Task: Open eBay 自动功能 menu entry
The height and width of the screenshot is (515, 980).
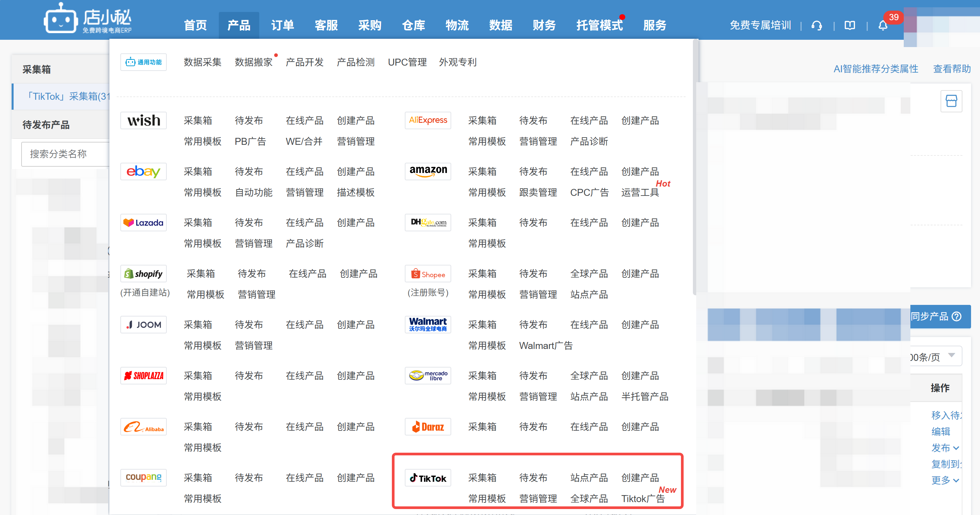Action: click(x=253, y=193)
